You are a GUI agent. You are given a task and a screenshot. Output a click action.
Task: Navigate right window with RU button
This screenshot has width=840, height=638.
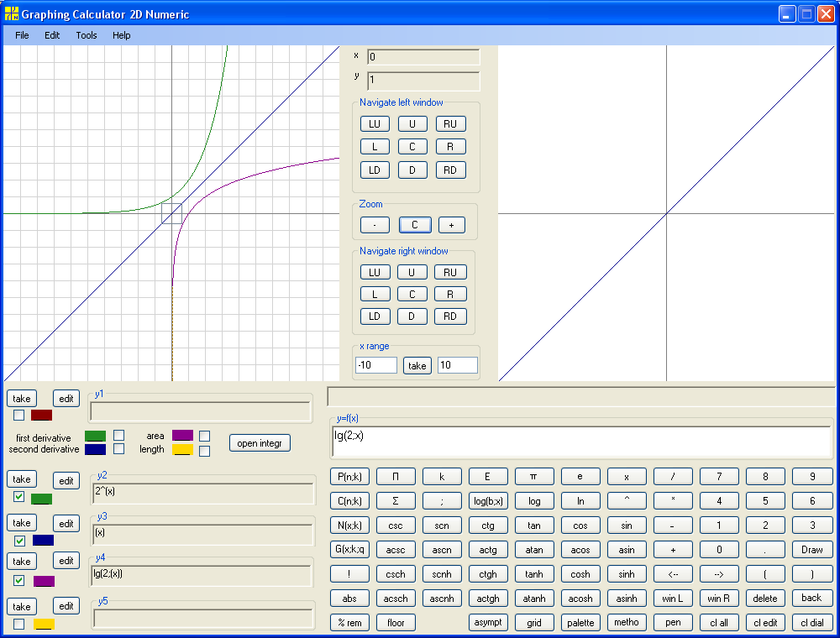click(x=450, y=273)
